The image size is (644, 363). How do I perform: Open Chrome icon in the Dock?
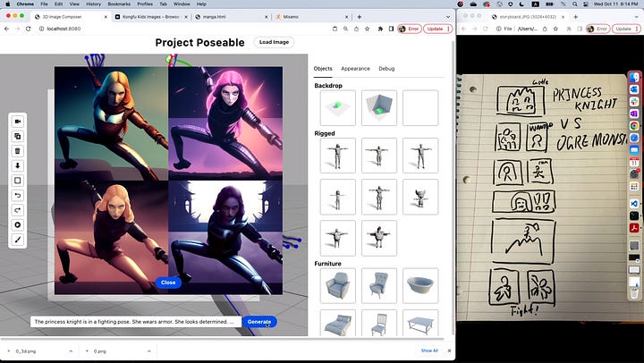(x=634, y=126)
